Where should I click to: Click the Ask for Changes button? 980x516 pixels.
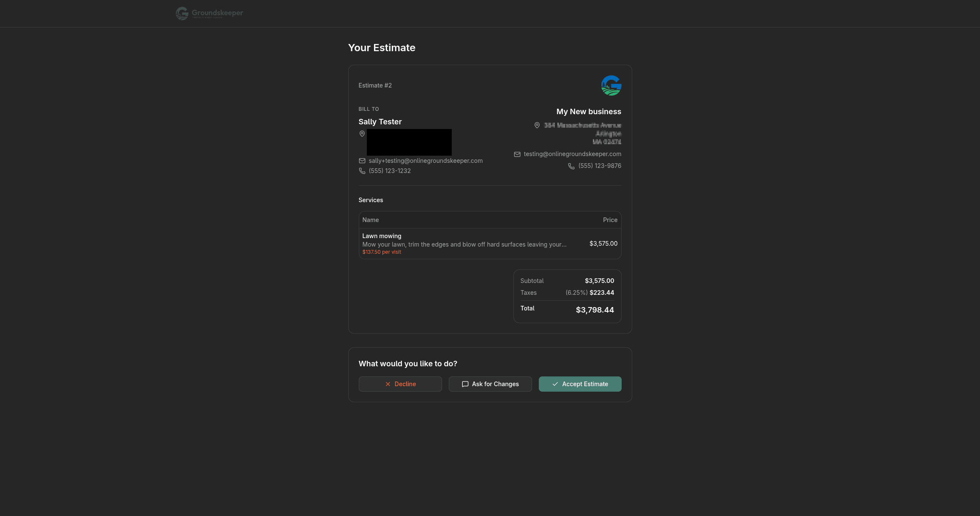[x=490, y=384]
